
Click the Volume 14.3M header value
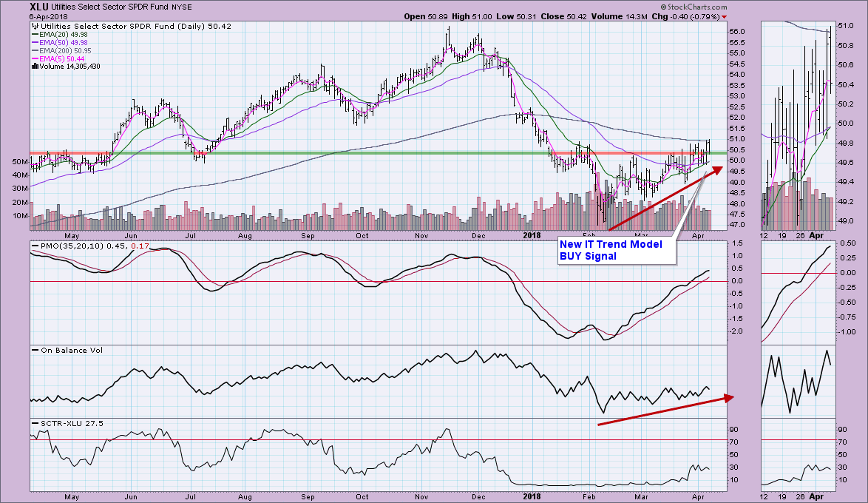[619, 16]
